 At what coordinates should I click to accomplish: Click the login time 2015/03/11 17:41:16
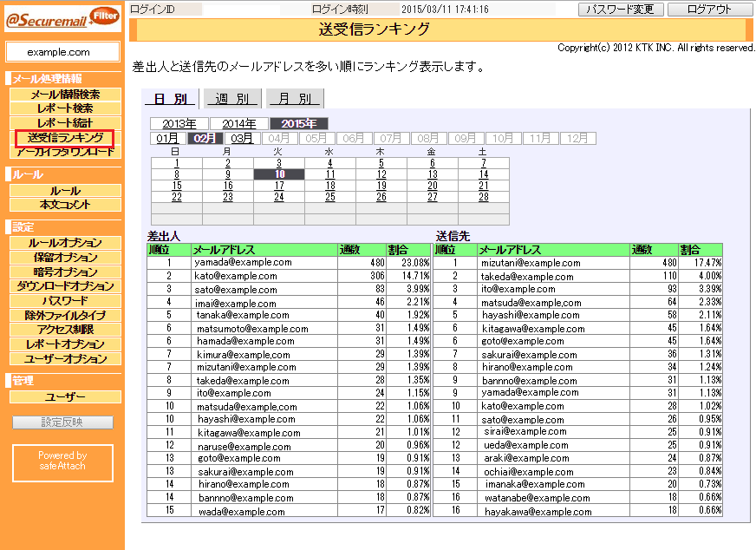pos(445,10)
